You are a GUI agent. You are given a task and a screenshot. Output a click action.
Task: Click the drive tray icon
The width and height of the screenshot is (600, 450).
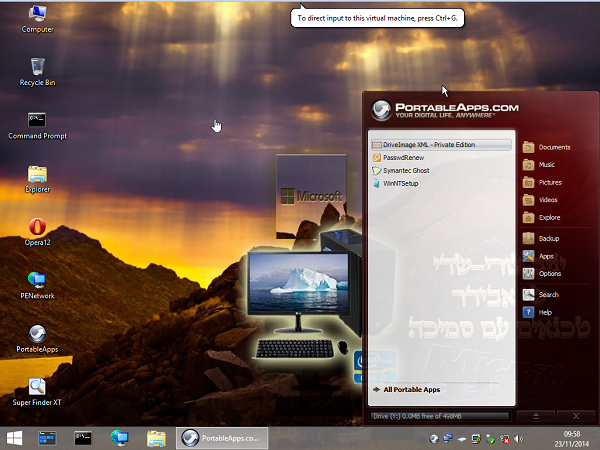462,439
